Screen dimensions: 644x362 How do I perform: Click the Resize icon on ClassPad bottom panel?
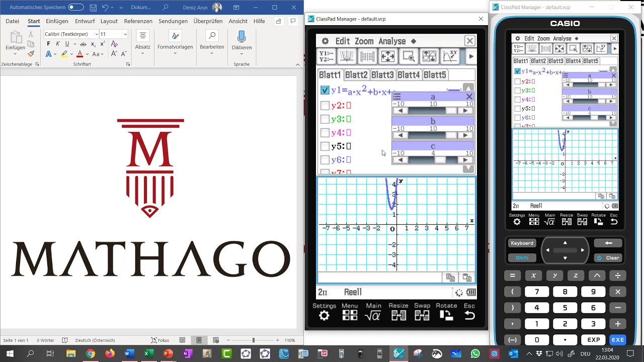(x=398, y=316)
